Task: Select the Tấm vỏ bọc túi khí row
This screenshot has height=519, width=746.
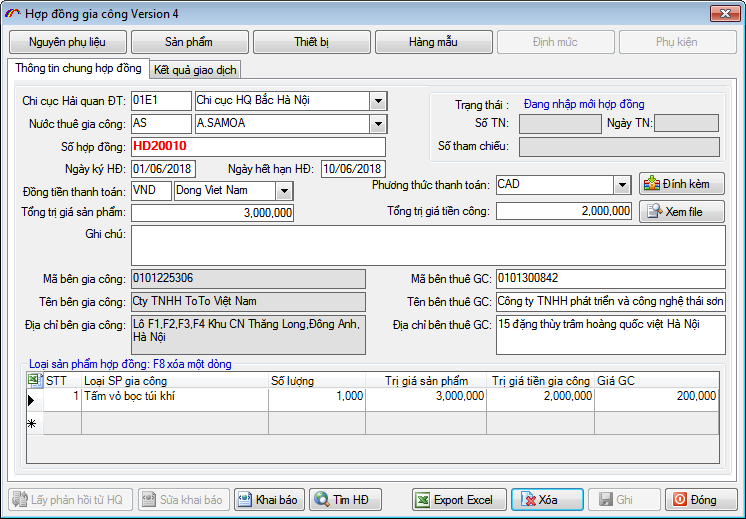Action: [174, 397]
